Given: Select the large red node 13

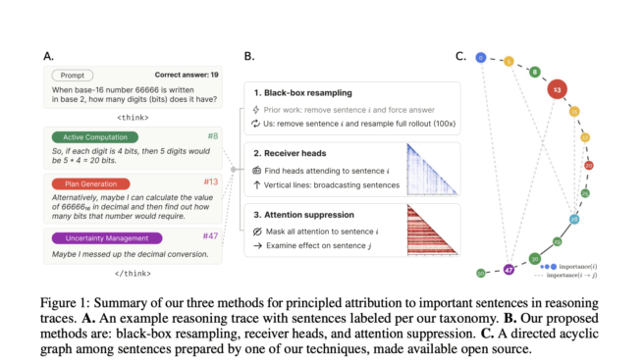Looking at the screenshot, I should pos(557,89).
